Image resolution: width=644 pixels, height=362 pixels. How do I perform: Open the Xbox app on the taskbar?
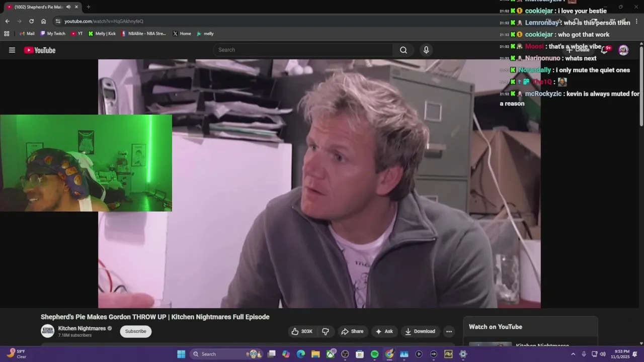coord(331,354)
